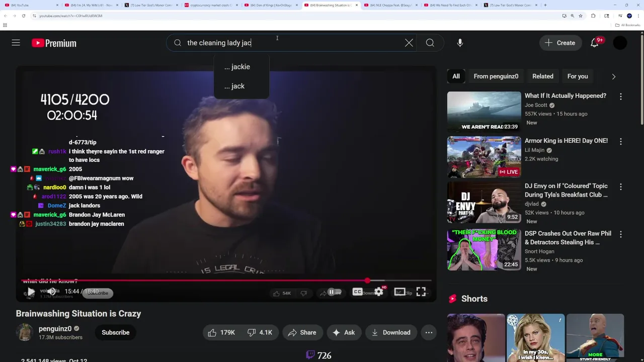Click the browser address bar URL
This screenshot has width=644, height=362.
(x=70, y=16)
